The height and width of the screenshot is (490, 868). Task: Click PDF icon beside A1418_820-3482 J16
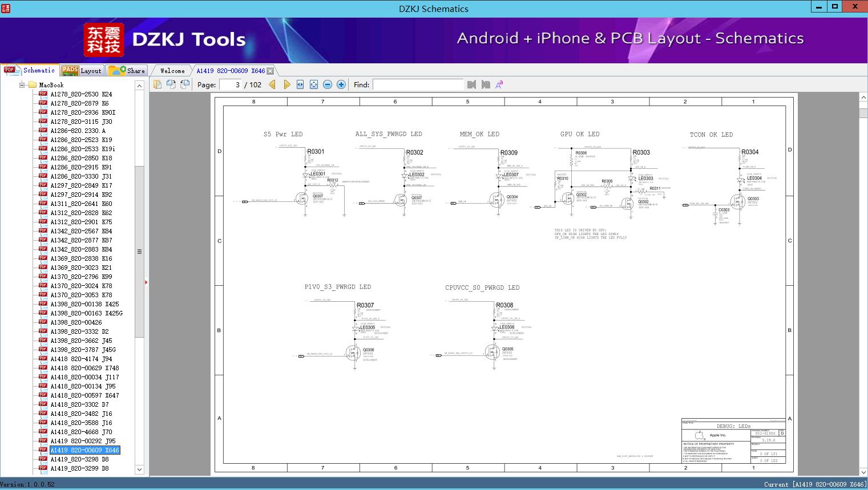point(43,413)
